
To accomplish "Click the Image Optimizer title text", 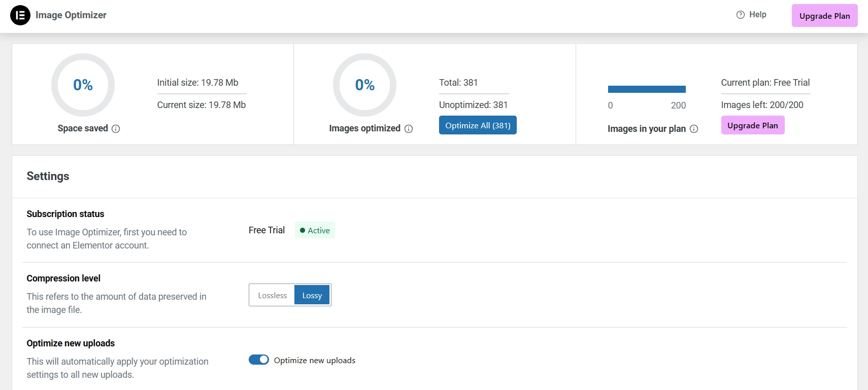I will click(71, 15).
